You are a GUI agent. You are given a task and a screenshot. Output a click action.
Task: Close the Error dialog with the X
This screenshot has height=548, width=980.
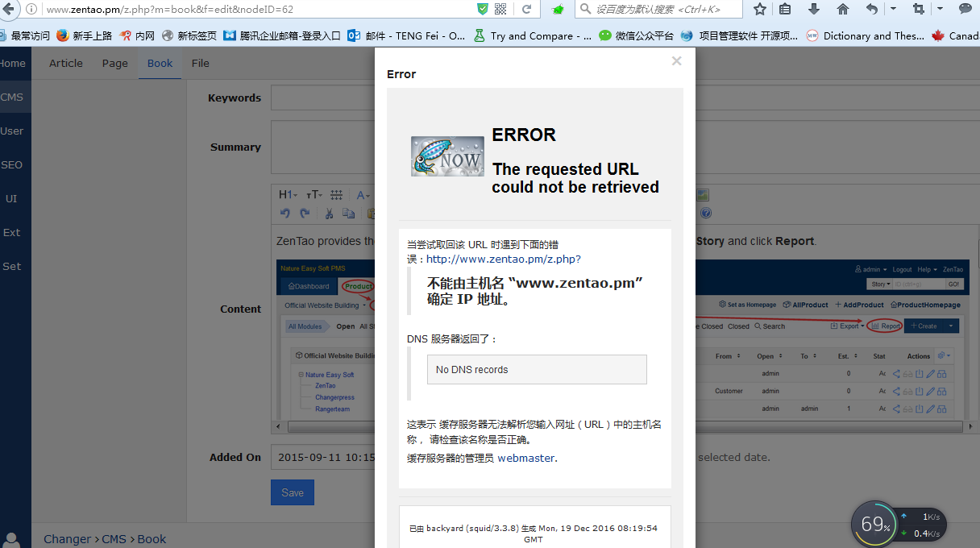[676, 61]
